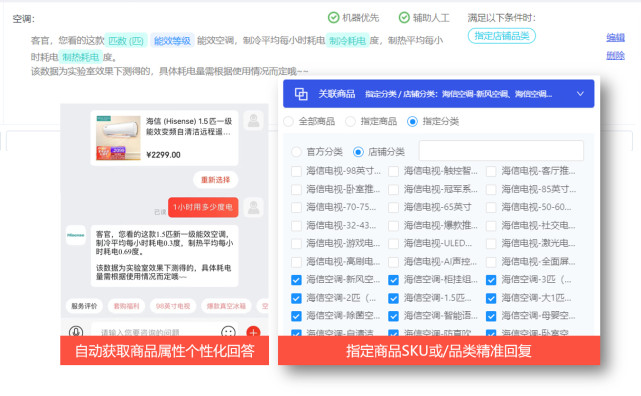Click the microphone voice input icon

[76, 331]
